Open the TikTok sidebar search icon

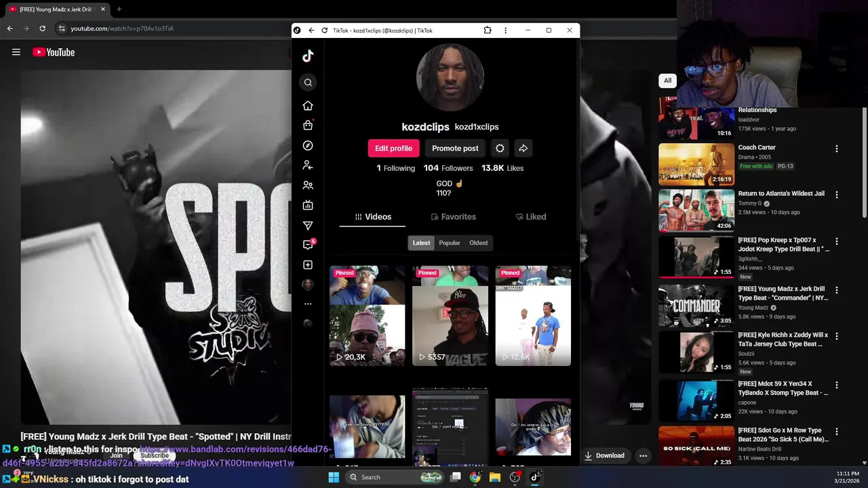tap(308, 82)
